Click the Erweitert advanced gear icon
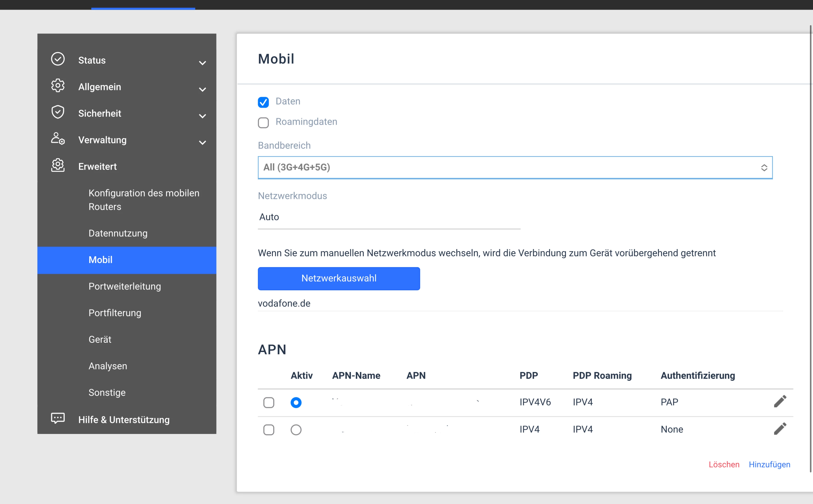The image size is (813, 504). tap(58, 165)
